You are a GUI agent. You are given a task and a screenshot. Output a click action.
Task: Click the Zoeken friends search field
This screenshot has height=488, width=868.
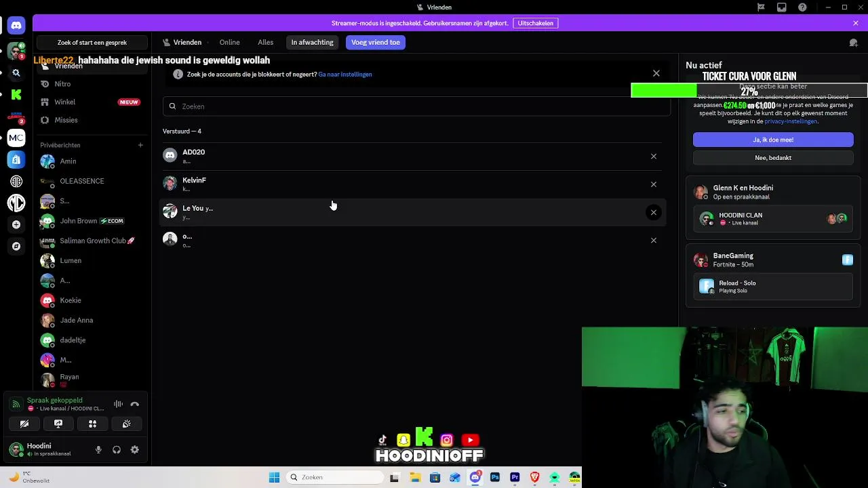416,106
